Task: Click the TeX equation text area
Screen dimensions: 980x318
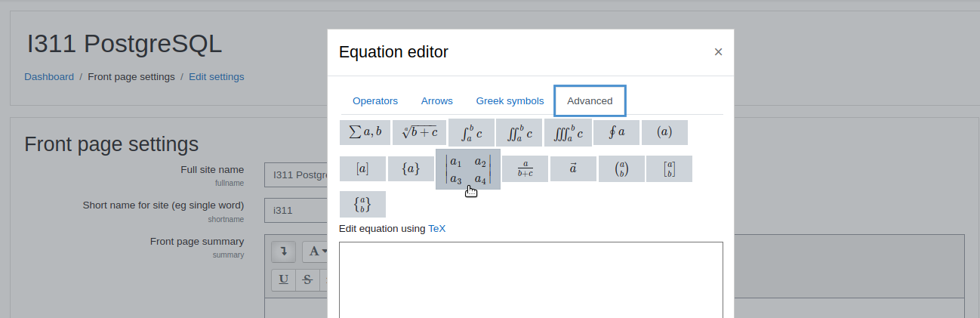Action: click(x=531, y=279)
